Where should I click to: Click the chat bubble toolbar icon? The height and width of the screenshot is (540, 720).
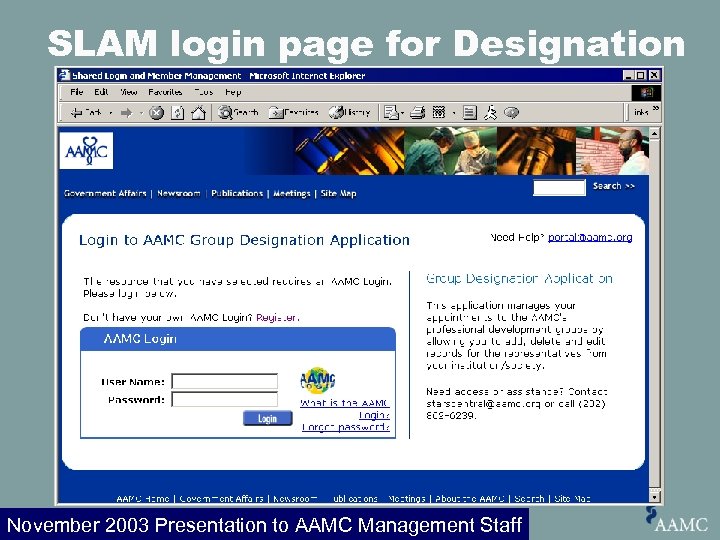click(x=512, y=112)
